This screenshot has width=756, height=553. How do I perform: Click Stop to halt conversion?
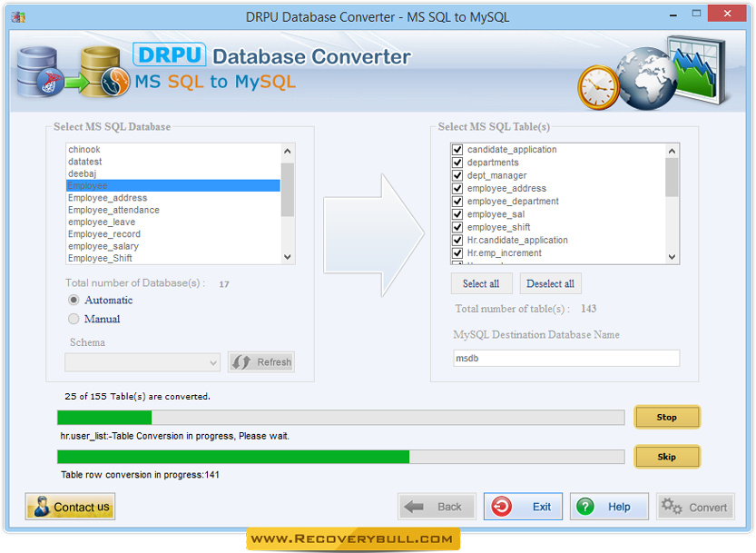667,418
